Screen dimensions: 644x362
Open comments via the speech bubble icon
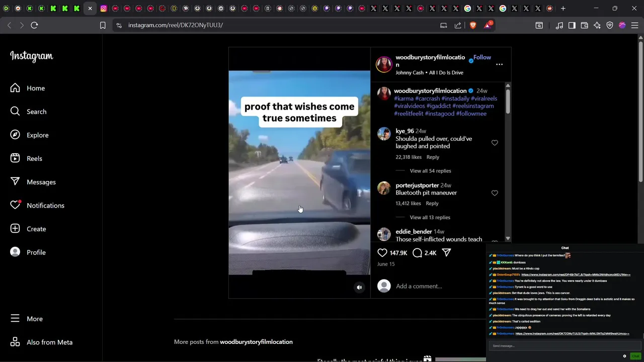coord(417,253)
